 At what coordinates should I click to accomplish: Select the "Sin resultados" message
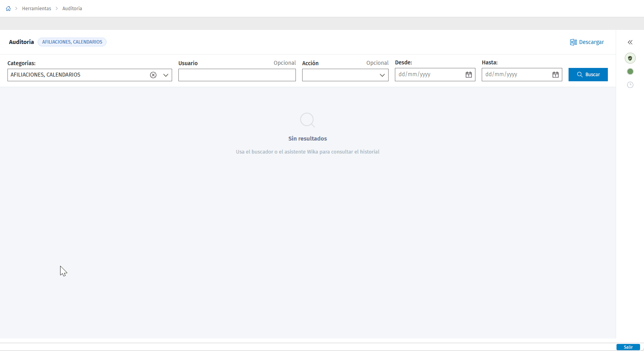coord(308,139)
